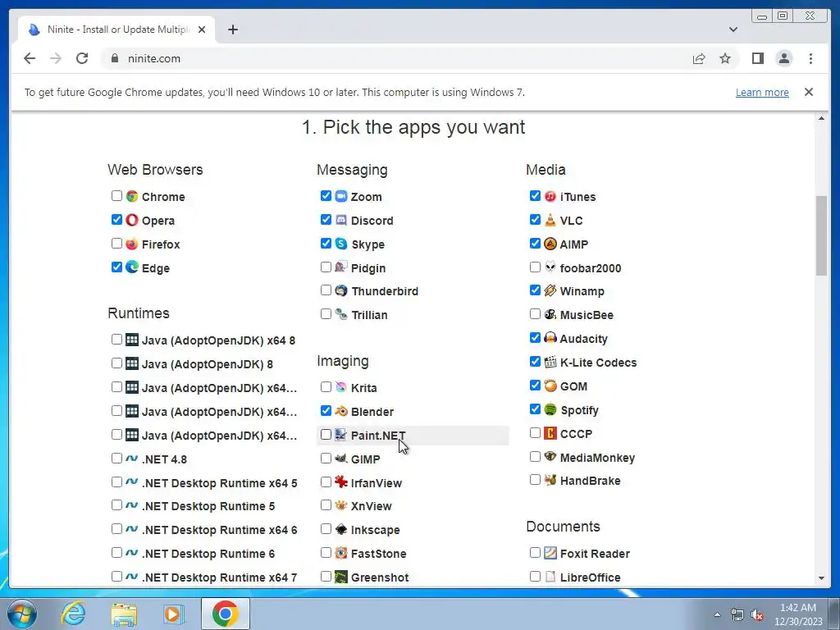Open the Chrome profile button

click(x=783, y=58)
